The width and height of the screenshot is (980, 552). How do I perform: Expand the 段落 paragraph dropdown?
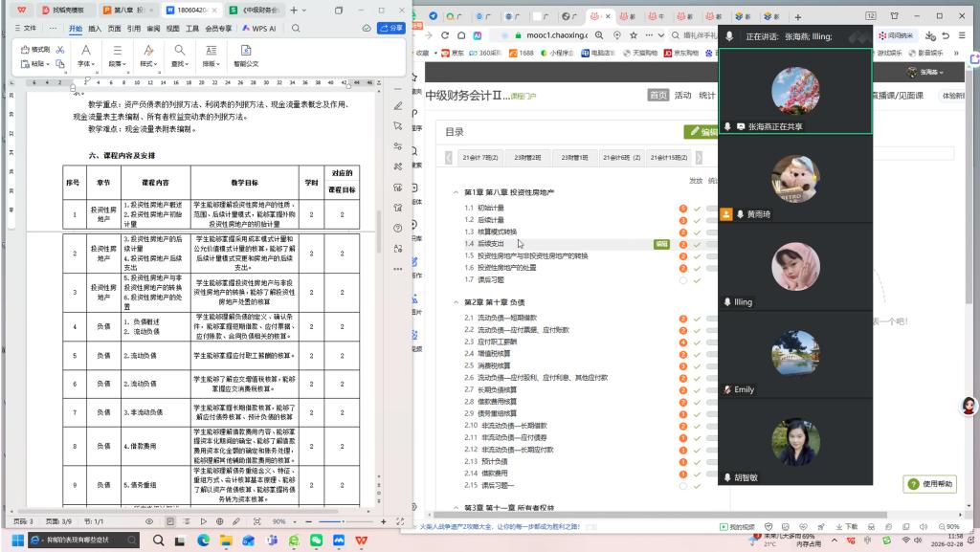[116, 55]
